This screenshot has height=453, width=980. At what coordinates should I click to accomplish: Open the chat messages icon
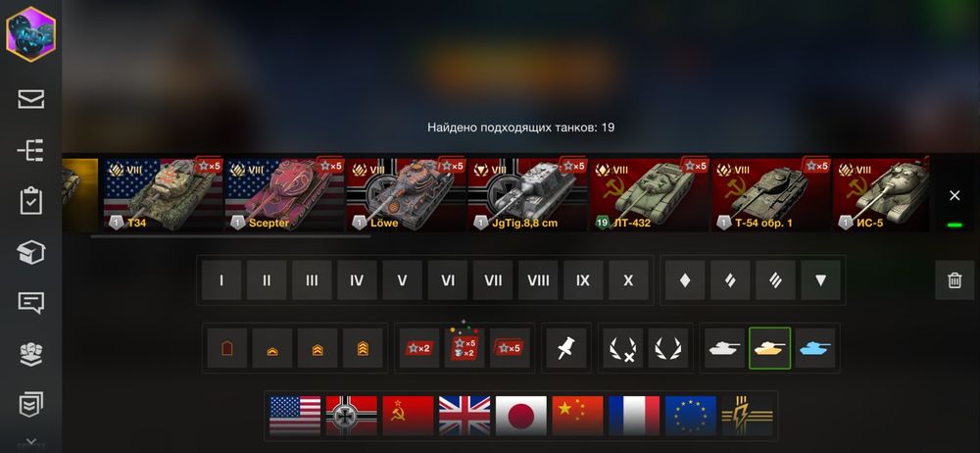pos(30,303)
